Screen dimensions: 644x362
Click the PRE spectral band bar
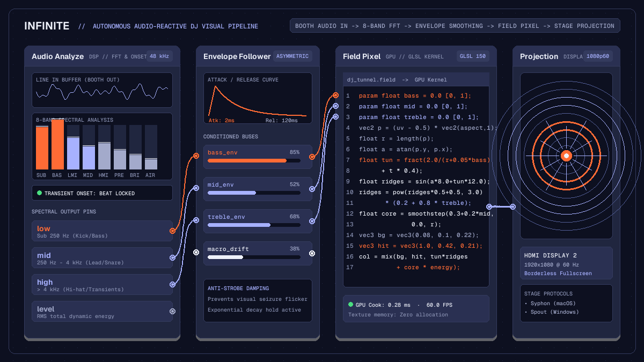click(120, 147)
